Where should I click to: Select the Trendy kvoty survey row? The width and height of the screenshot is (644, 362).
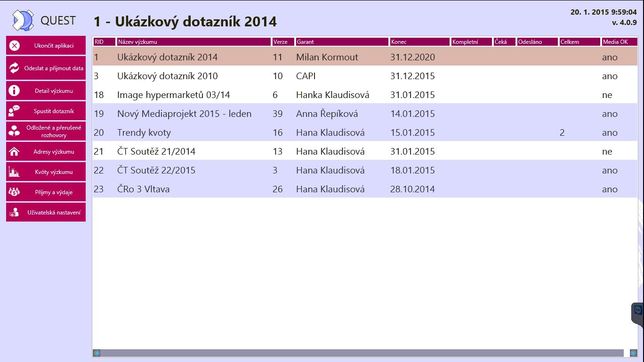[144, 132]
